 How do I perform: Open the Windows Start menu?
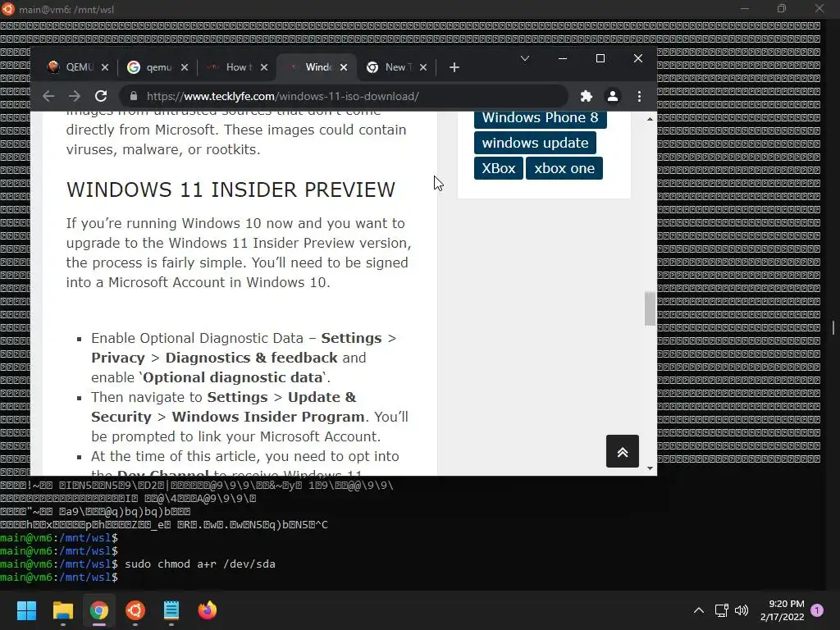(26, 610)
